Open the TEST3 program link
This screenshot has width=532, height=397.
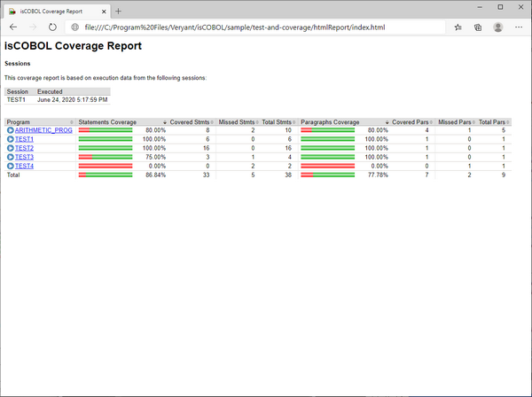(24, 157)
